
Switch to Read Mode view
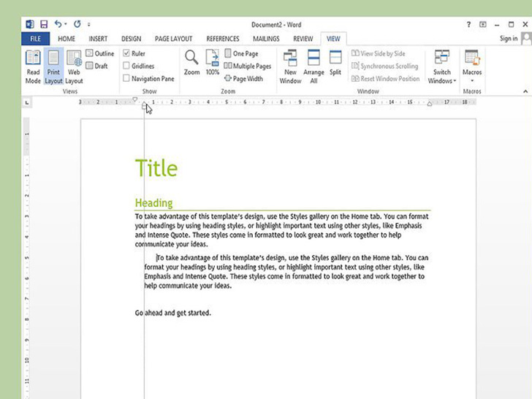33,67
